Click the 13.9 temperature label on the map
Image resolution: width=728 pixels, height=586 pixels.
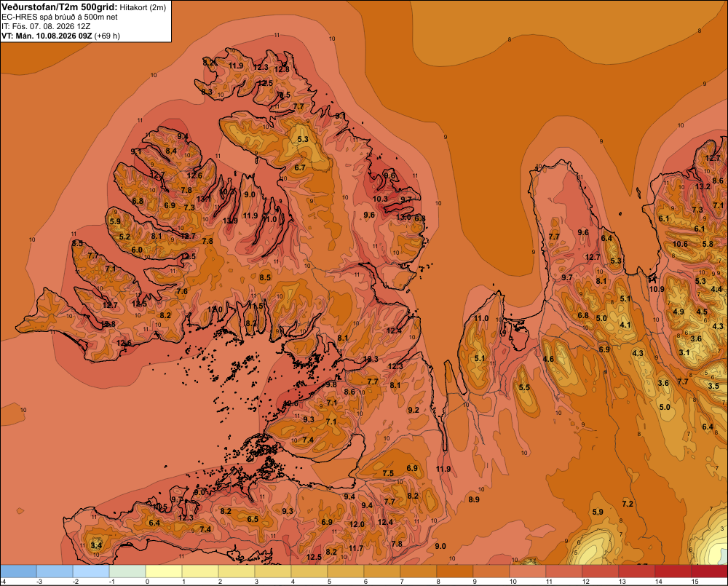coord(230,221)
